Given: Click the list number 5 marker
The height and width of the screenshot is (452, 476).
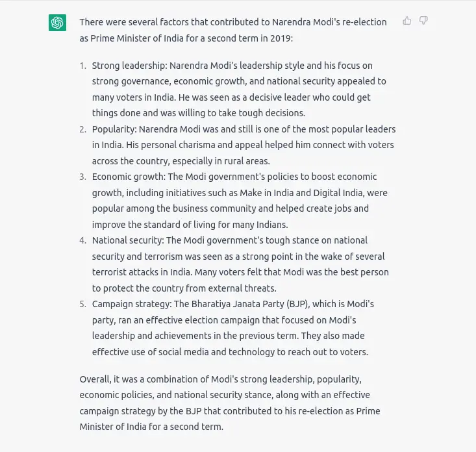Looking at the screenshot, I should click(x=83, y=305).
